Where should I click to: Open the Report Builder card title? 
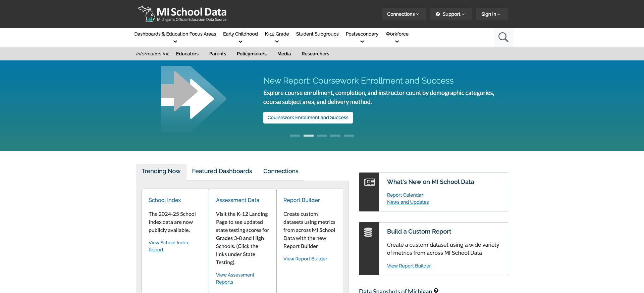(x=302, y=200)
